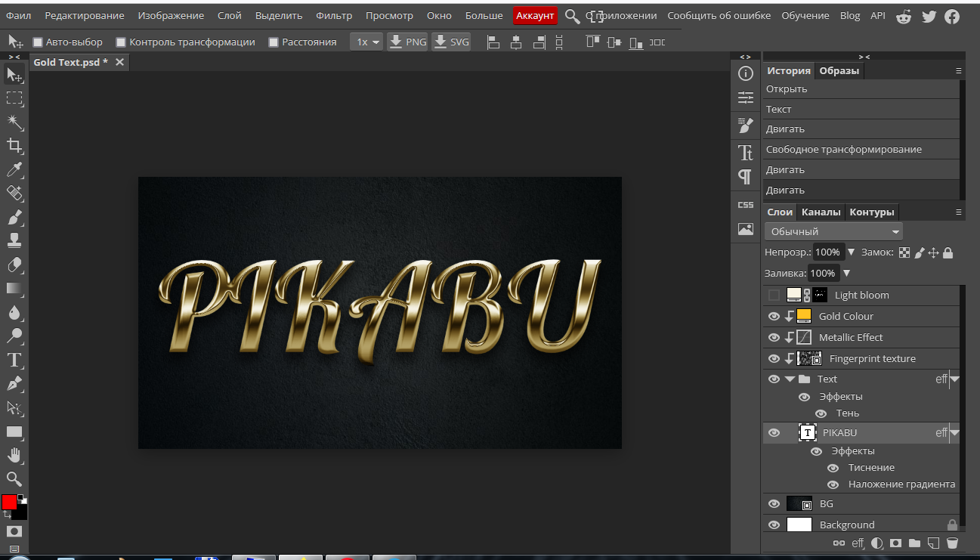
Task: Select the Hand tool
Action: [x=14, y=455]
